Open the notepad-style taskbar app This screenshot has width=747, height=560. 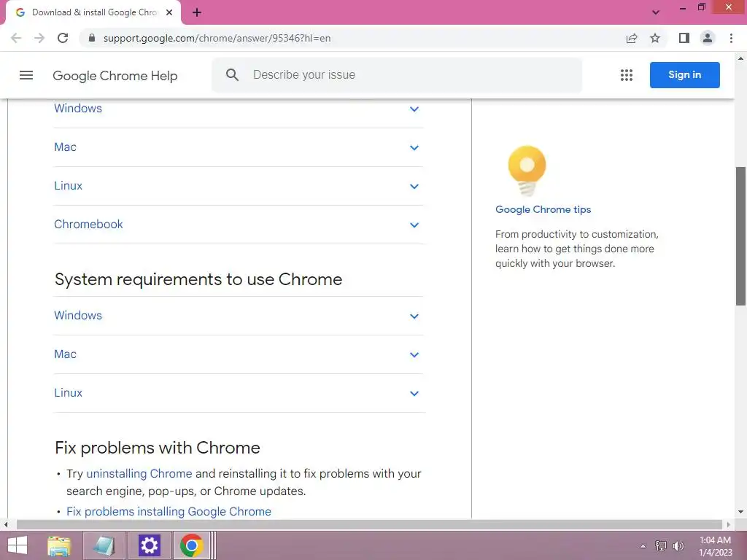click(104, 545)
